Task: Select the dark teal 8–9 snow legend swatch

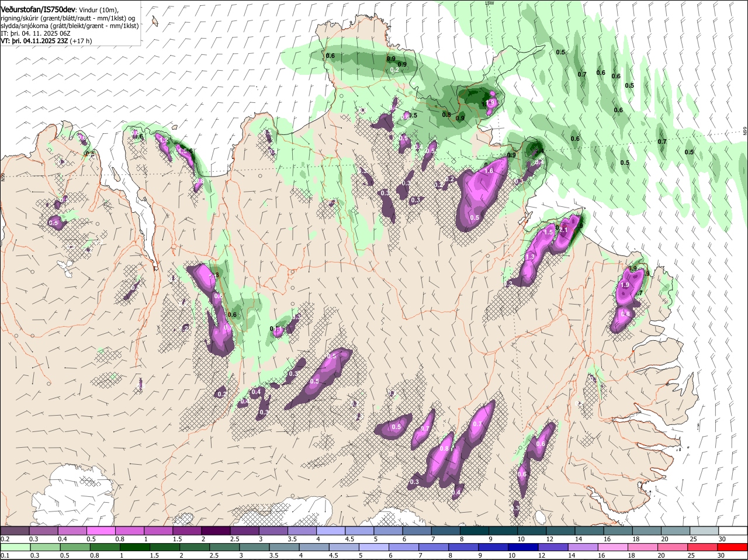Action: [476, 530]
